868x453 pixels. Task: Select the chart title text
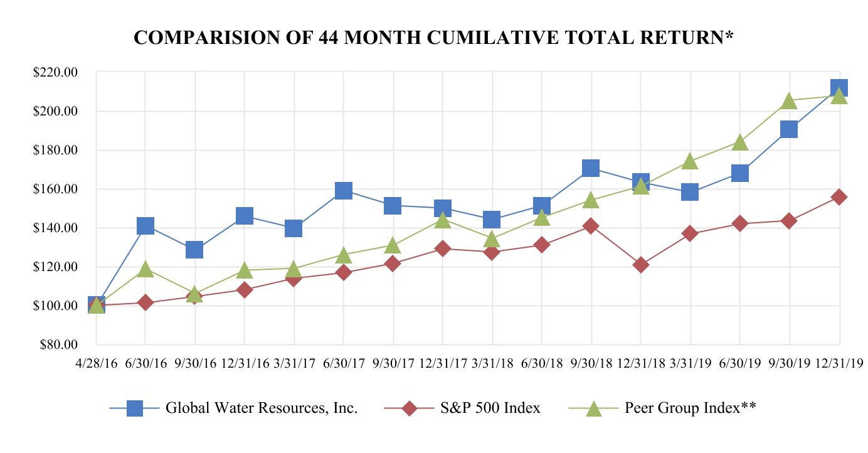click(x=434, y=38)
